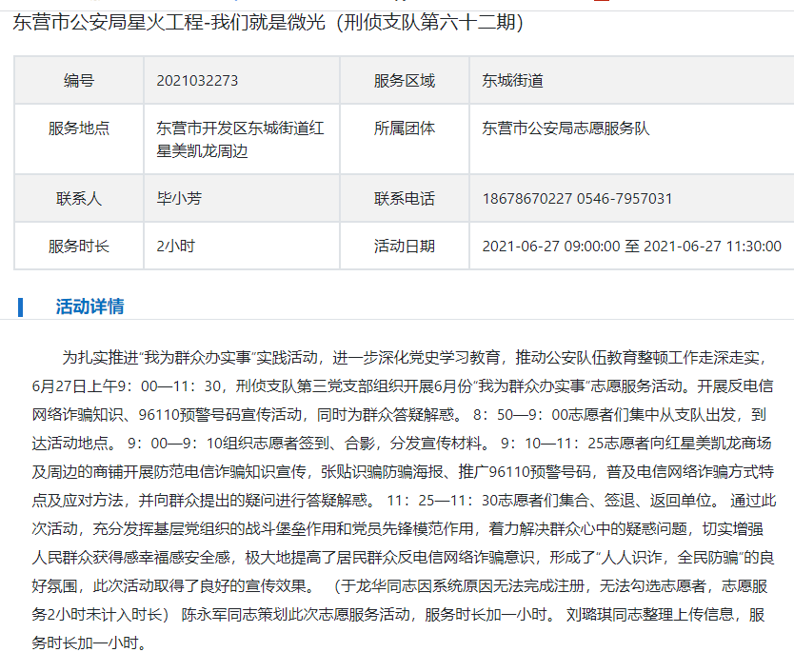Select phone number 18678670227 0546-7957031
This screenshot has width=794, height=672.
pos(577,199)
